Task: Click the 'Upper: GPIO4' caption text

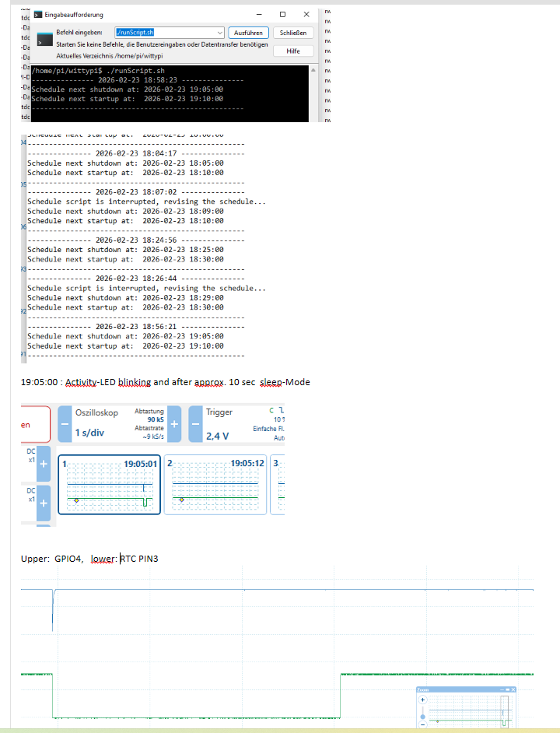Action: pyautogui.click(x=52, y=559)
